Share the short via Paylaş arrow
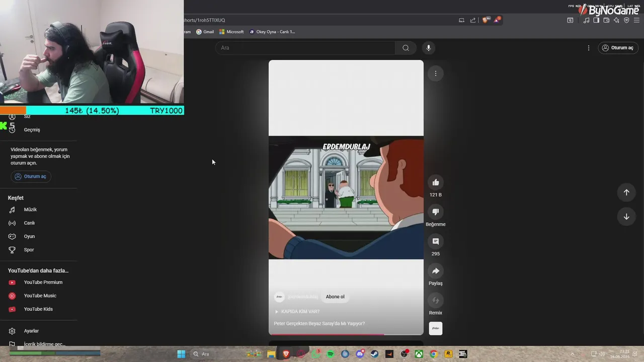Image resolution: width=644 pixels, height=362 pixels. point(436,271)
